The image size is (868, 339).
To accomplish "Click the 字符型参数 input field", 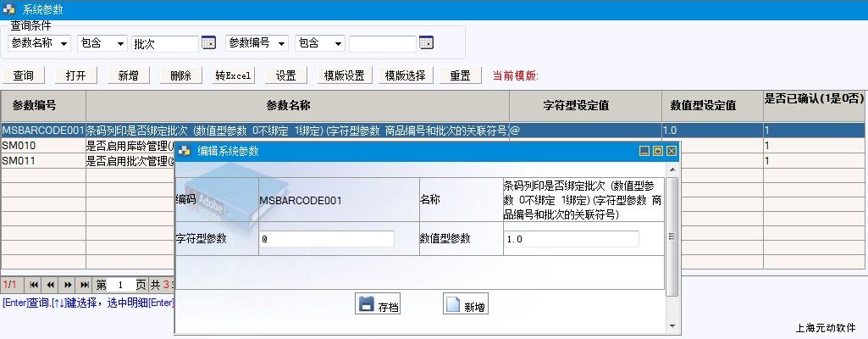I will click(x=327, y=239).
